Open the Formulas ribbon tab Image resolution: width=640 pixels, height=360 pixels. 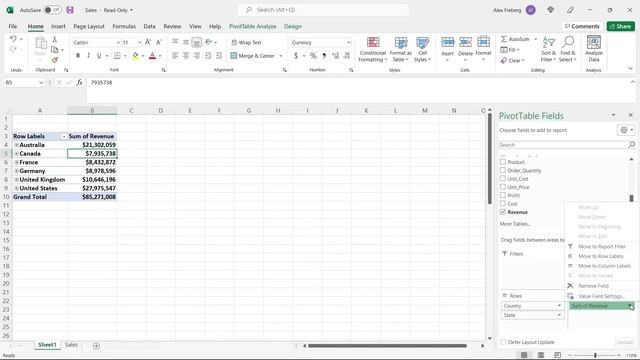(124, 26)
